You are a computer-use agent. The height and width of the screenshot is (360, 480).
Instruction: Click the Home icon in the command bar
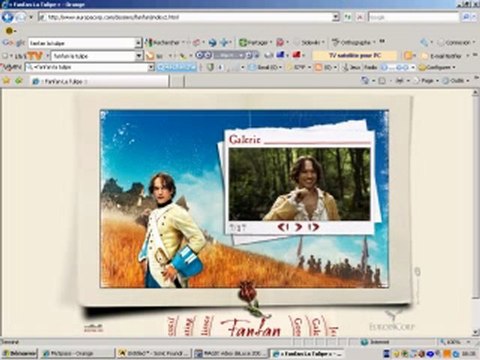click(x=365, y=80)
